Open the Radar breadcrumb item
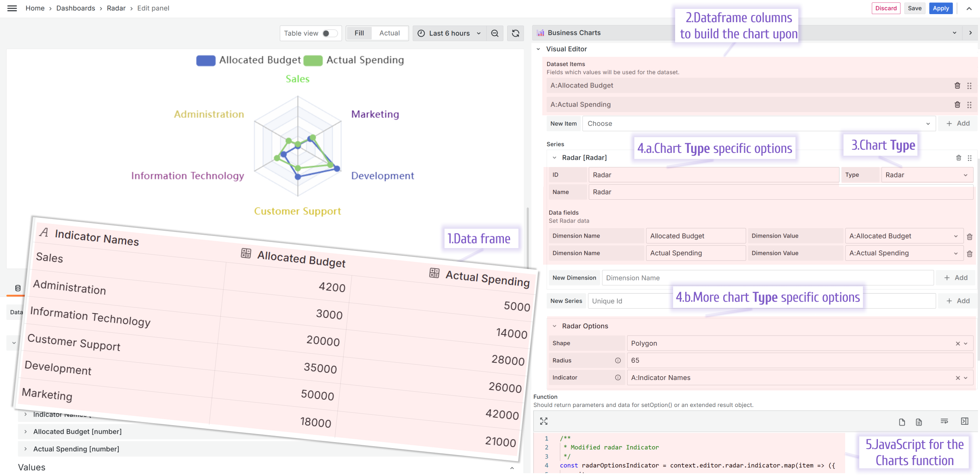This screenshot has height=476, width=980. 116,8
